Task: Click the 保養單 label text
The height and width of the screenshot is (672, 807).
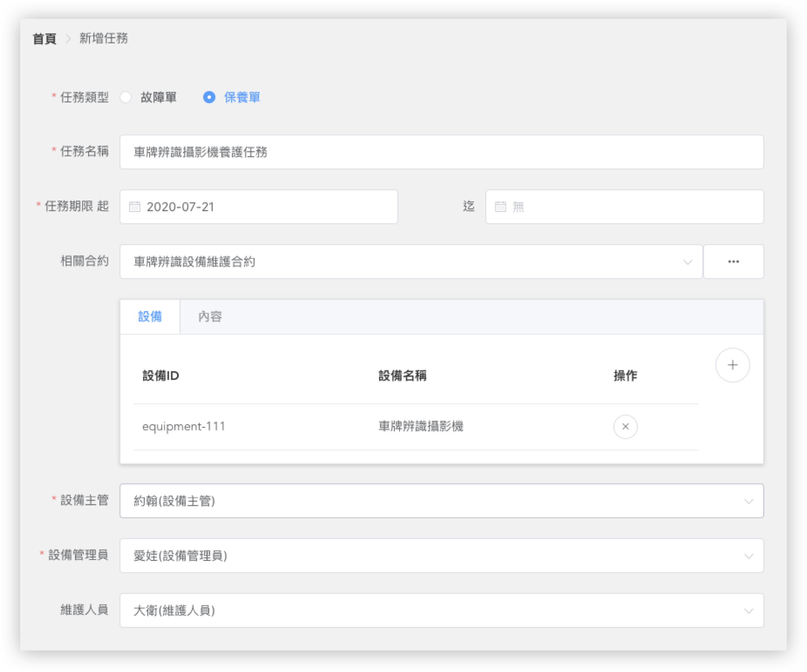Action: [242, 97]
